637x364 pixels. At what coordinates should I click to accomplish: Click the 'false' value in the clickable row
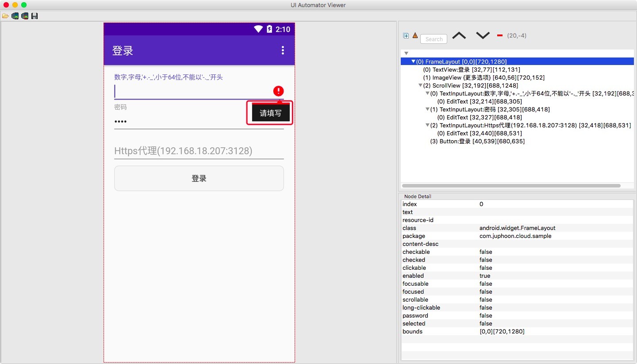click(x=486, y=268)
